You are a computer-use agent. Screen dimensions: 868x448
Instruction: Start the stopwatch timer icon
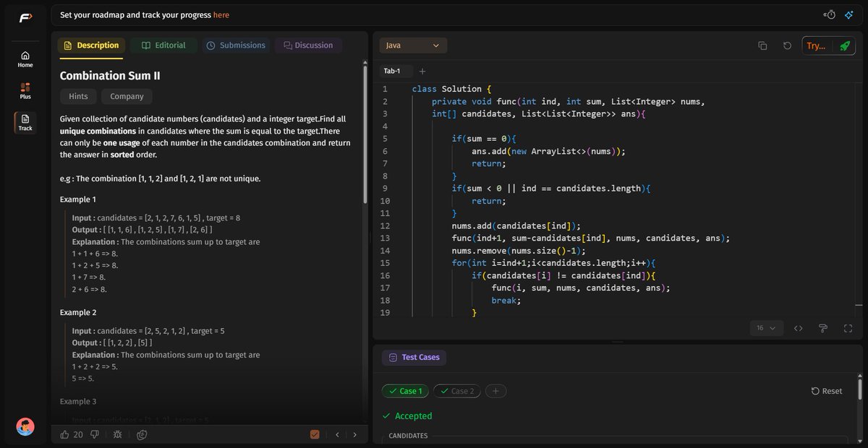[x=830, y=14]
